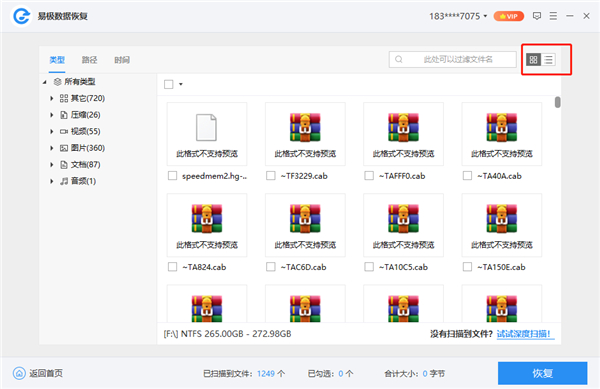Select the 文档(87) label
Viewport: 600px width, 389px height.
(x=85, y=164)
